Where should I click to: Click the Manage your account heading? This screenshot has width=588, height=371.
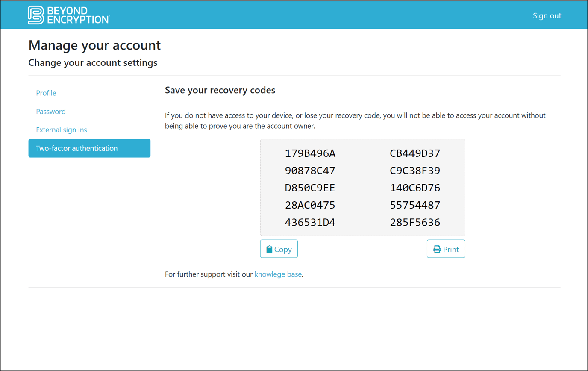point(94,45)
